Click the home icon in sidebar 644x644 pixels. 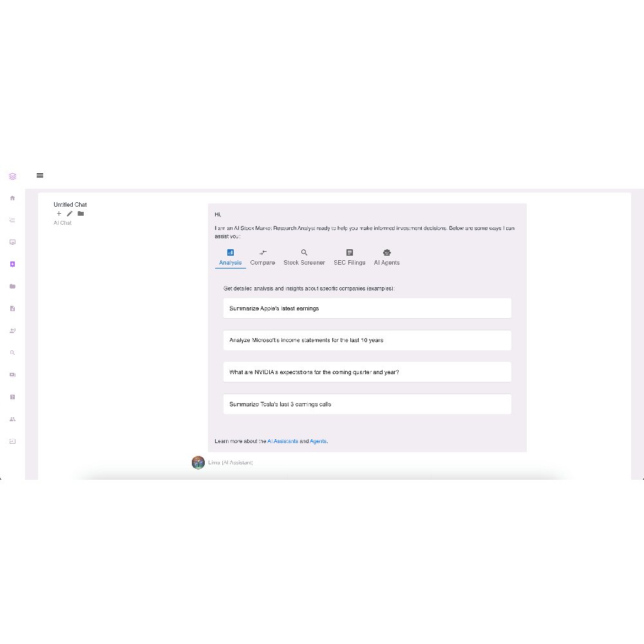click(x=12, y=198)
